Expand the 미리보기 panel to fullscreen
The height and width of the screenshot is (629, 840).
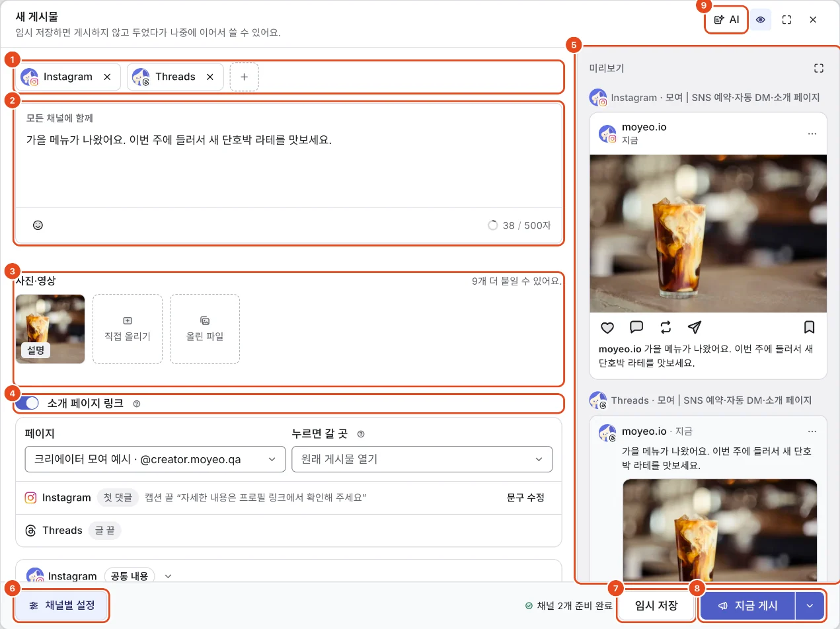(819, 68)
